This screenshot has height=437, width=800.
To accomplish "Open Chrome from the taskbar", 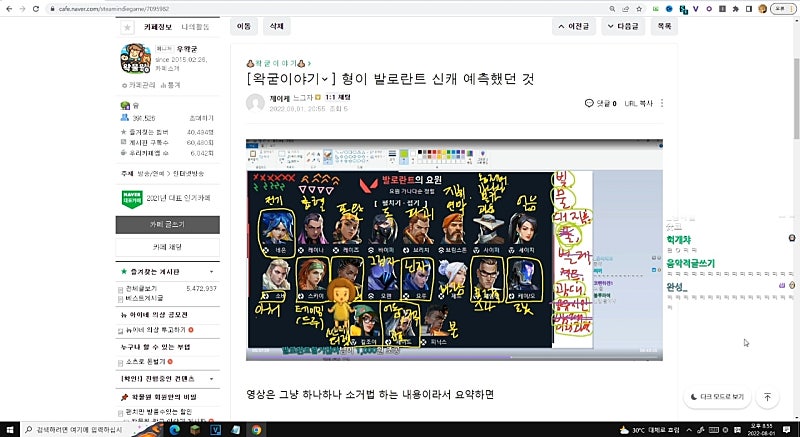I will click(256, 430).
